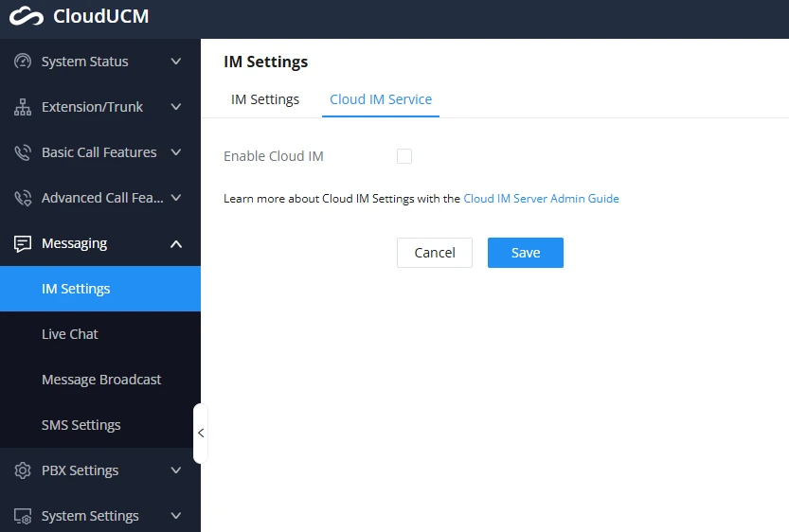
Task: Click the CloudUCM title text
Action: (101, 16)
